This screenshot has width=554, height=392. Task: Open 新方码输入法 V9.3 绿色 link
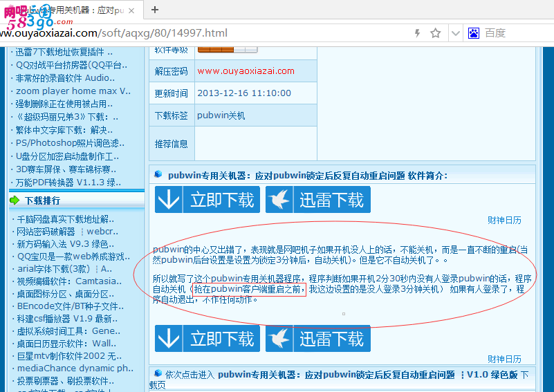tap(66, 244)
